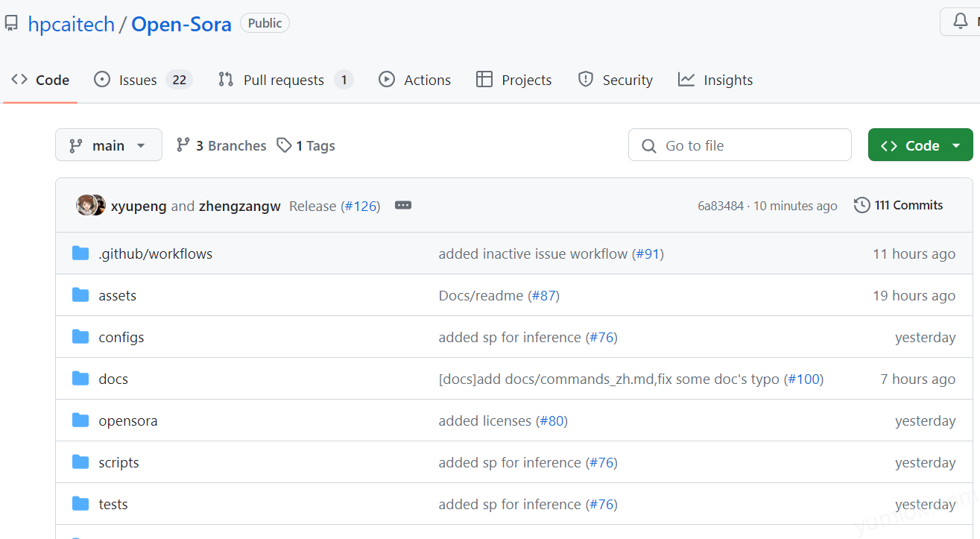View the 111 Commits history
Screen dimensions: 980x539
(x=908, y=205)
